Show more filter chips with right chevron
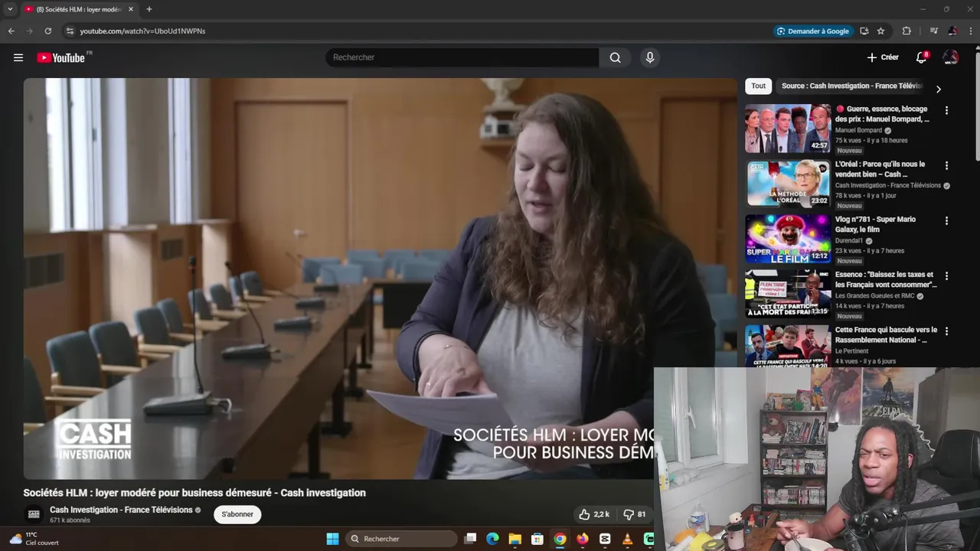 [939, 89]
